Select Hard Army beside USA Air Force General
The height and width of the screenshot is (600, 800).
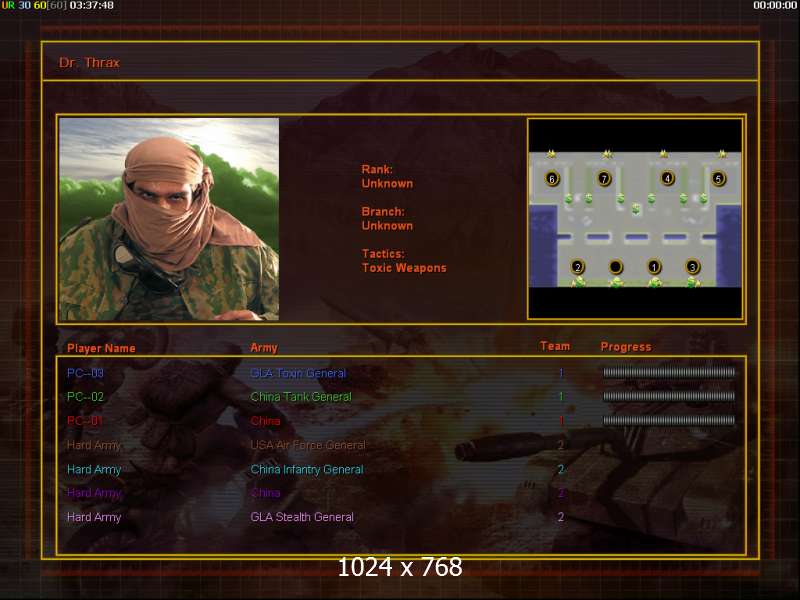[x=94, y=445]
